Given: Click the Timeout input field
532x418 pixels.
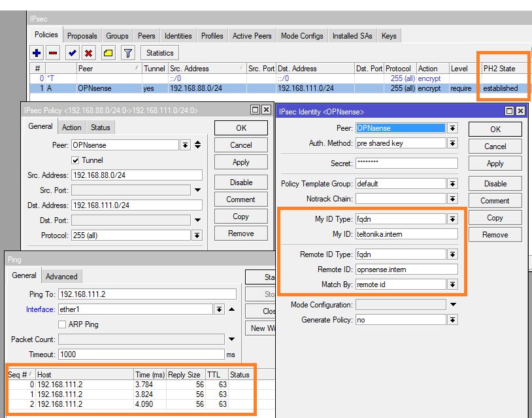Looking at the screenshot, I should pos(141,355).
